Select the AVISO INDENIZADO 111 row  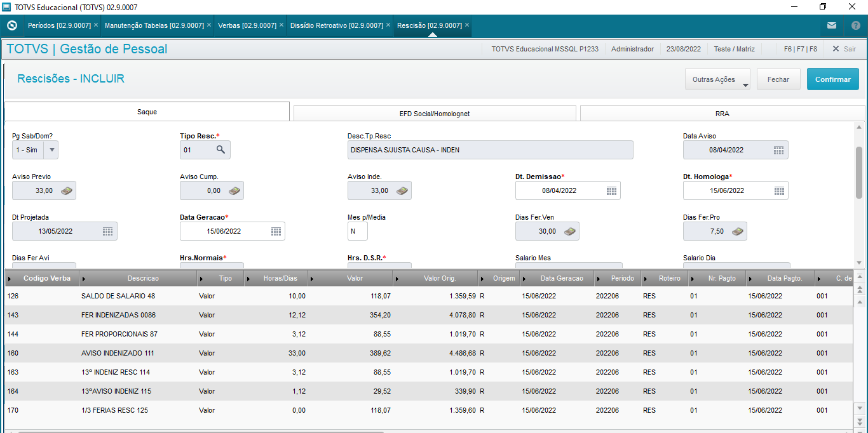coord(429,353)
